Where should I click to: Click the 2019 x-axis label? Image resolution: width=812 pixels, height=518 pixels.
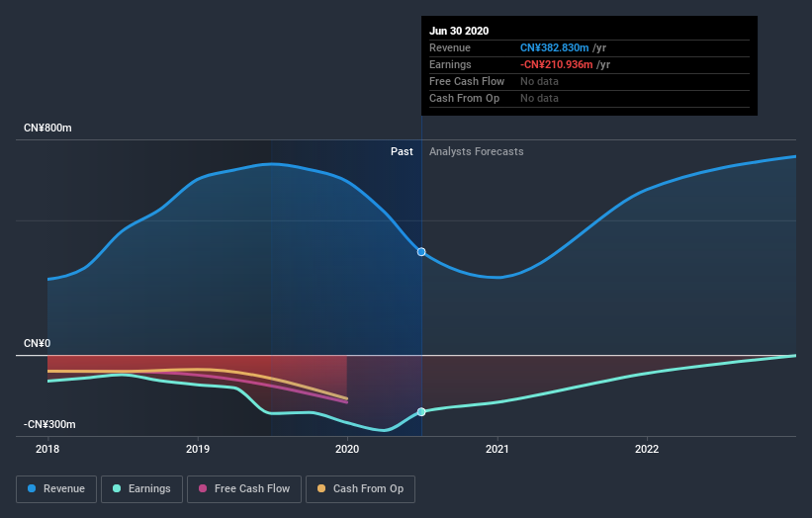[x=198, y=449]
